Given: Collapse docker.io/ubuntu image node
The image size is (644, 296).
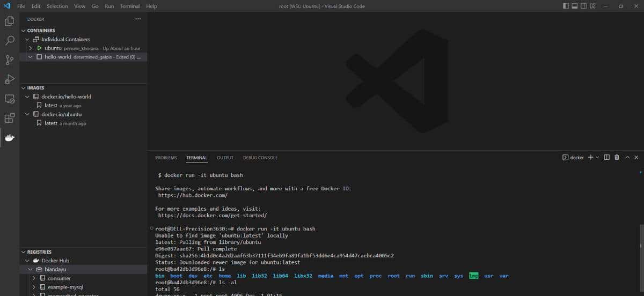Looking at the screenshot, I should point(27,114).
